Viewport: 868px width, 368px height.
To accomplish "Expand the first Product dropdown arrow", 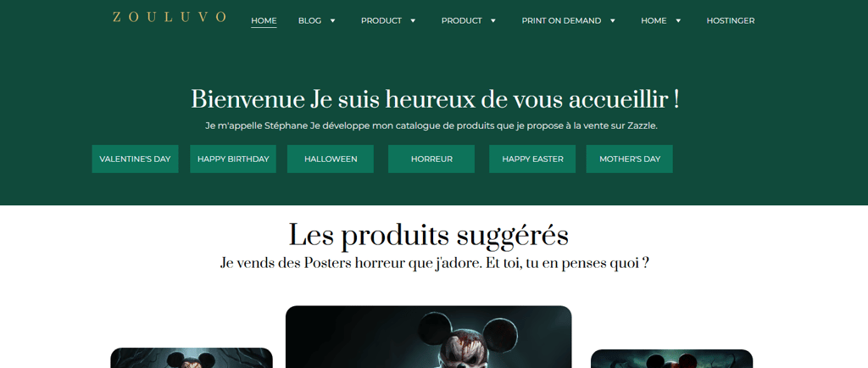I will tap(413, 20).
